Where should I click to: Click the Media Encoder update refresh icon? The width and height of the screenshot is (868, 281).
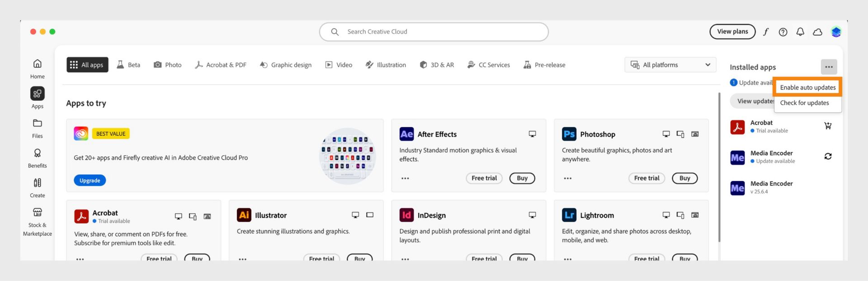(x=828, y=156)
